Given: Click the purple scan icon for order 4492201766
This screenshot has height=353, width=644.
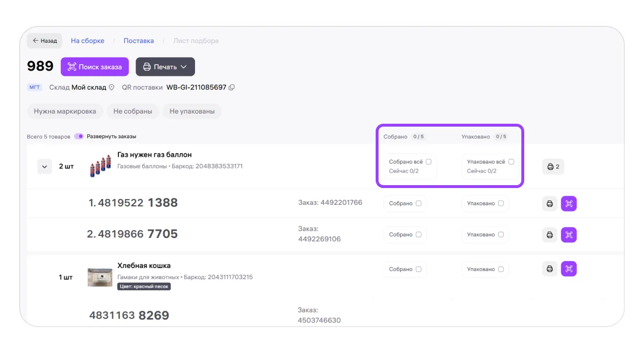Looking at the screenshot, I should (569, 204).
